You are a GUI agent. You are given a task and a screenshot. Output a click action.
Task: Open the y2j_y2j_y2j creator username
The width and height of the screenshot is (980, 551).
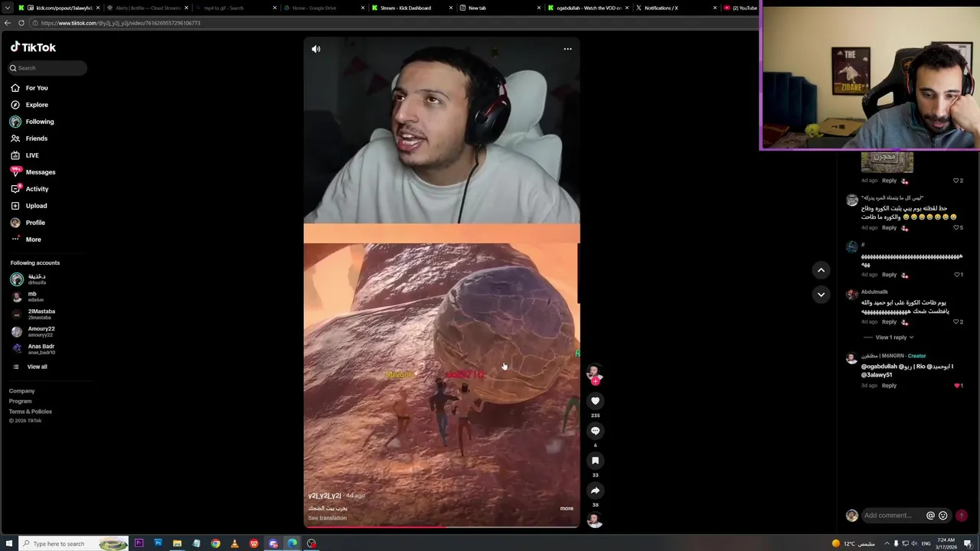click(x=325, y=496)
